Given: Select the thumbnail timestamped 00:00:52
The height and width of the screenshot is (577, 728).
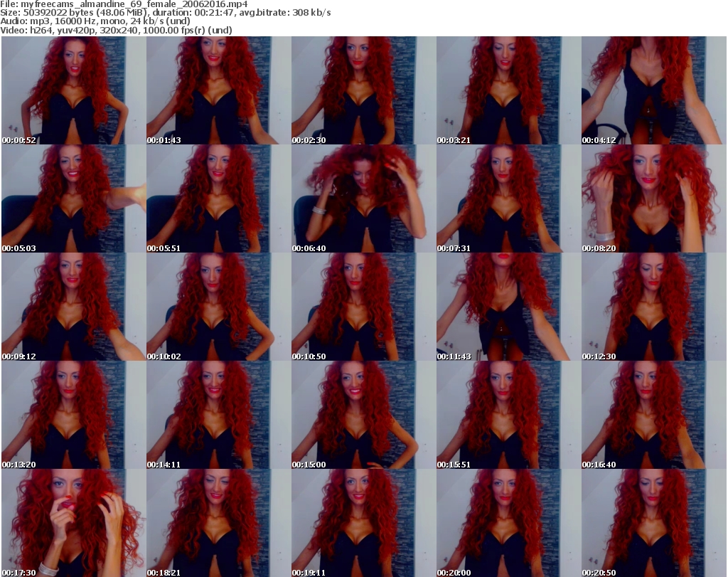Looking at the screenshot, I should [x=74, y=90].
